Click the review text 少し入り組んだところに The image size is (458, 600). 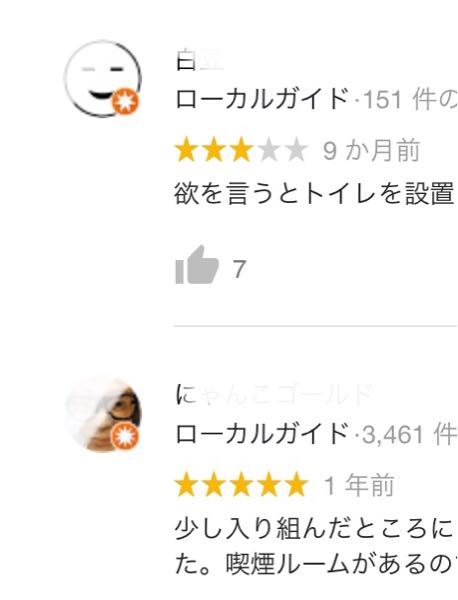[x=314, y=528]
